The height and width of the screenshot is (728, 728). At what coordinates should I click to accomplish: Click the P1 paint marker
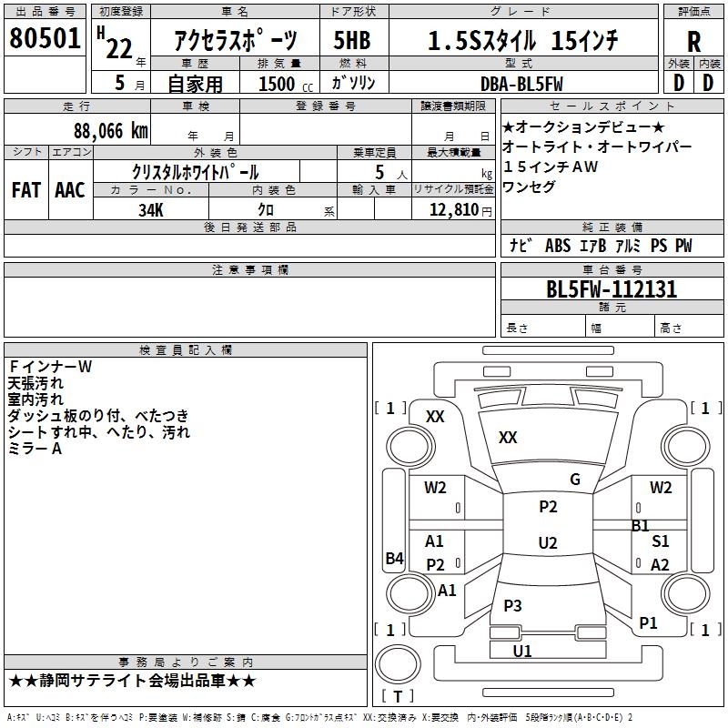tap(648, 622)
